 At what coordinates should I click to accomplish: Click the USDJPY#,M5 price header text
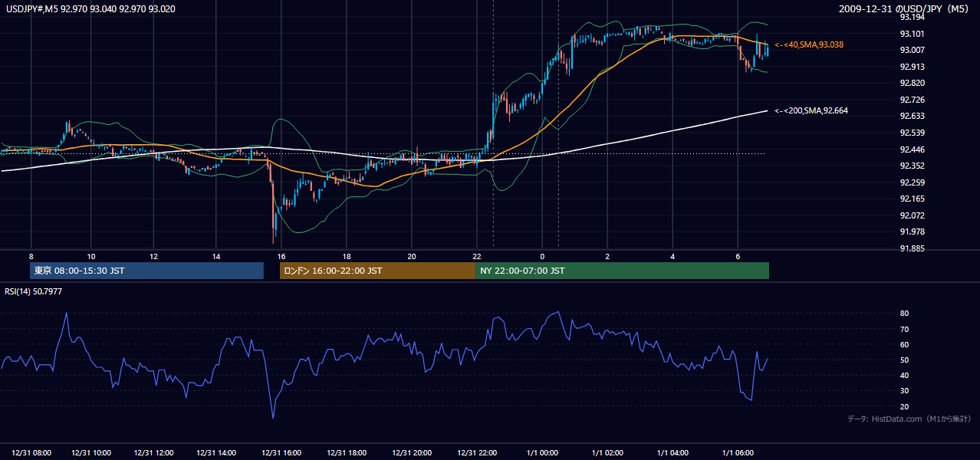click(x=90, y=9)
